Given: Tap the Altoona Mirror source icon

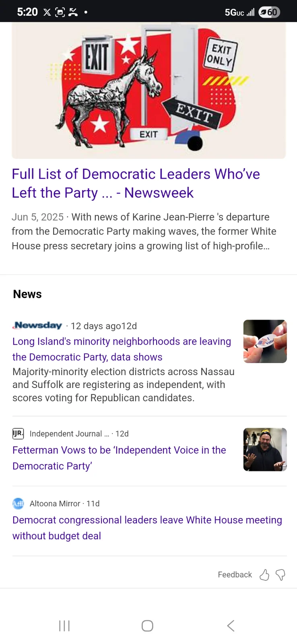Looking at the screenshot, I should (18, 504).
